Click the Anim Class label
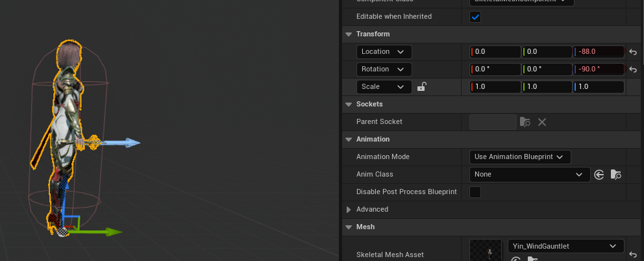Screen dimensions: 644x261 pos(375,175)
